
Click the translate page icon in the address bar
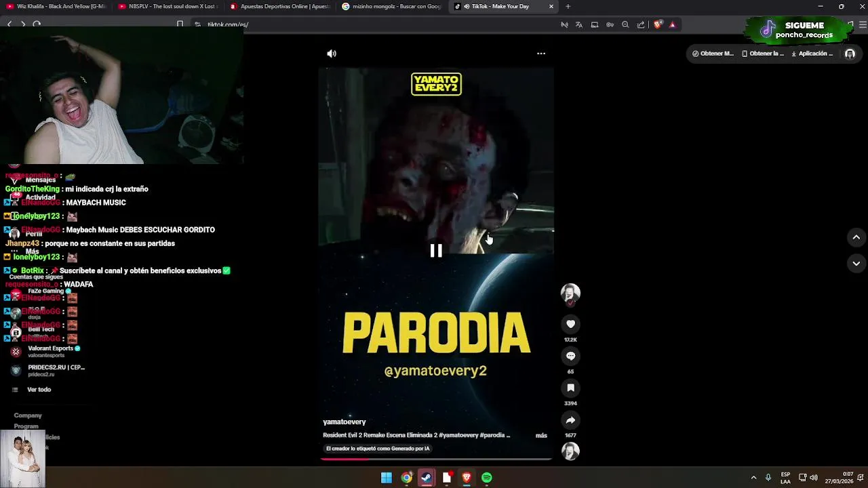579,24
